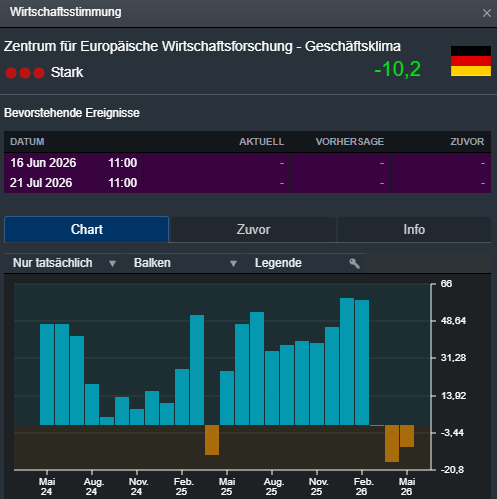Open the 'Nur tatsächlich' dropdown
This screenshot has width=497, height=499.
pos(64,263)
